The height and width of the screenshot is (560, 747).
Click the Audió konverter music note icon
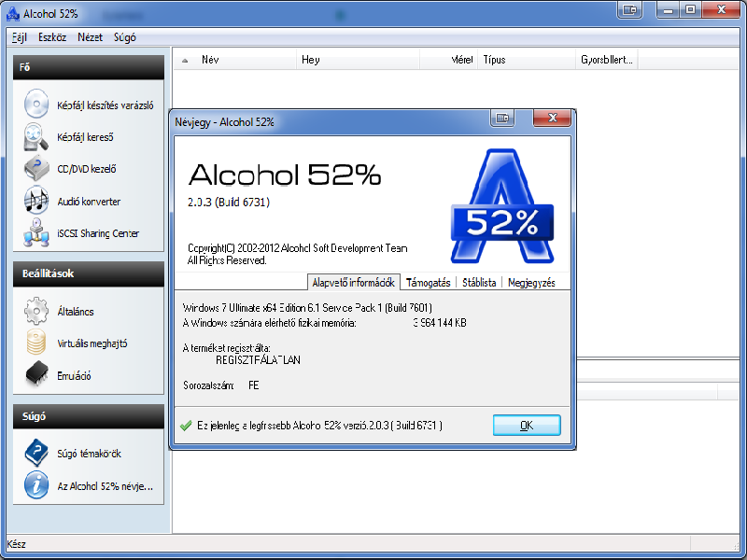point(36,201)
